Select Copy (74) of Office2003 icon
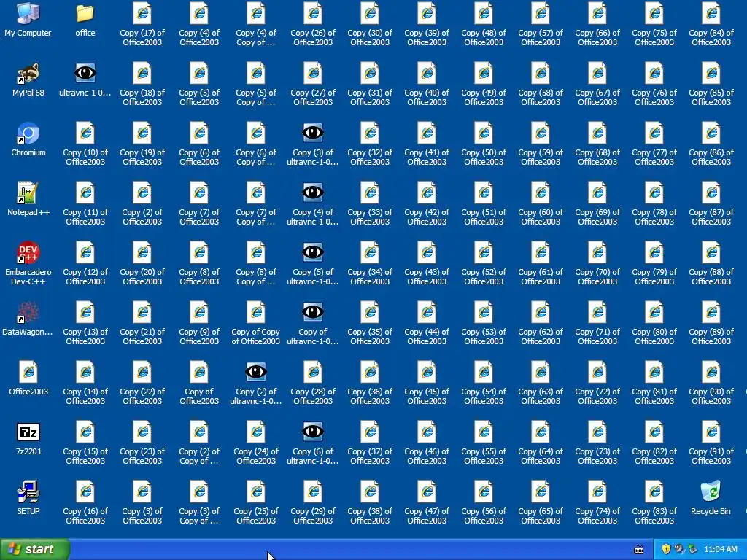 (597, 492)
